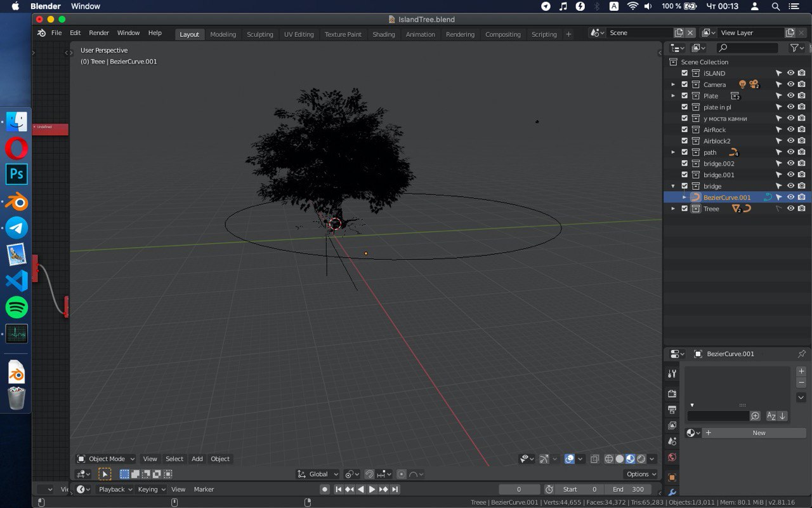Play the animation forward
The width and height of the screenshot is (812, 508).
[372, 489]
